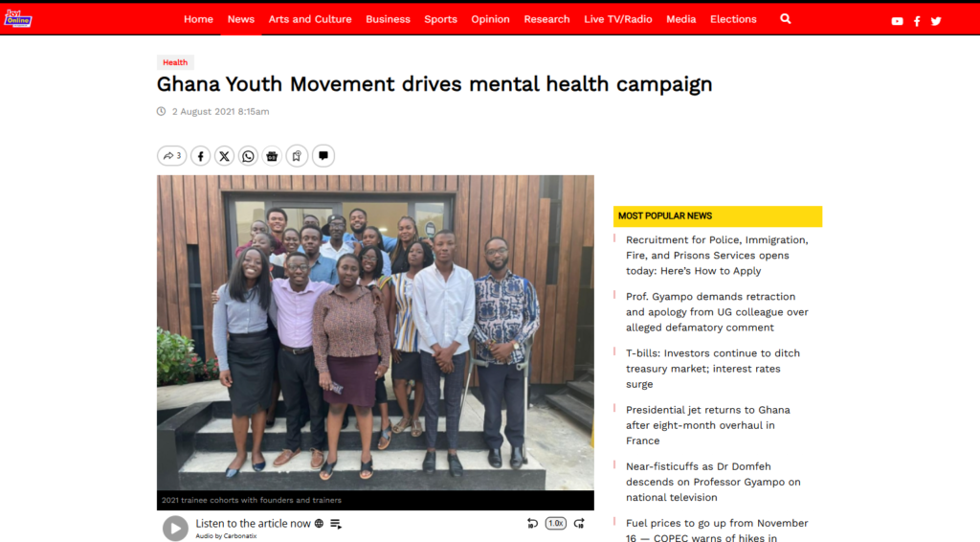Read Presidential jet returns to Ghana story
This screenshot has width=980, height=542.
click(708, 425)
